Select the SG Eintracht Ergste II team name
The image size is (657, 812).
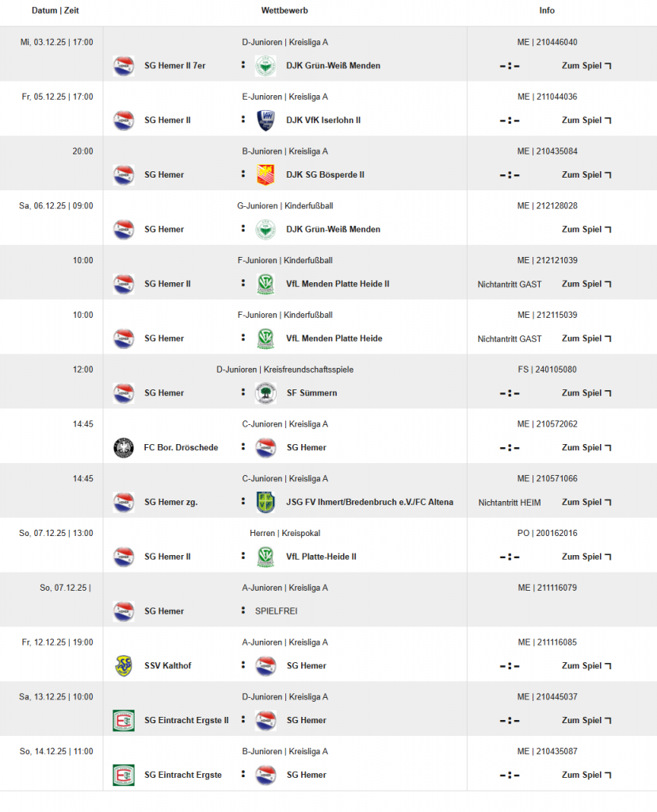[x=186, y=721]
